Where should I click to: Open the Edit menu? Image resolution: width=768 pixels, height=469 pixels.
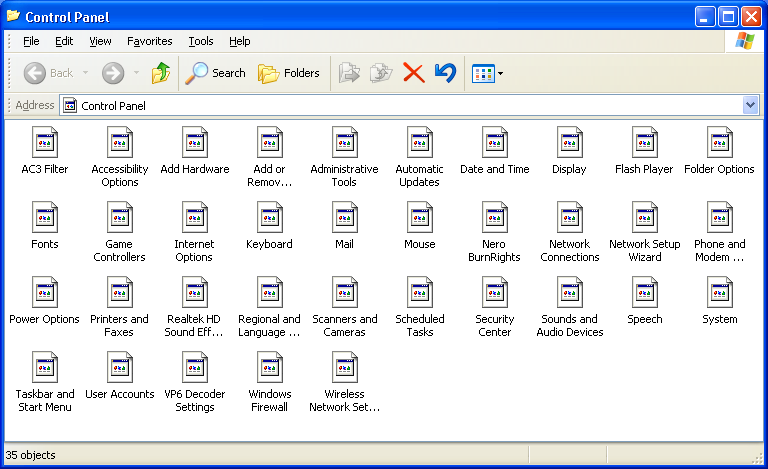64,41
